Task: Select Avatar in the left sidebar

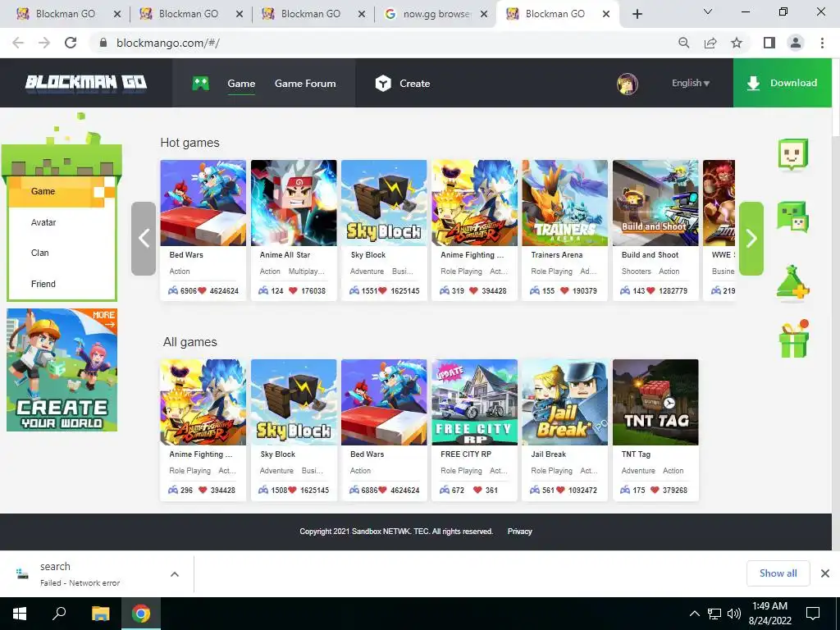Action: 43,222
